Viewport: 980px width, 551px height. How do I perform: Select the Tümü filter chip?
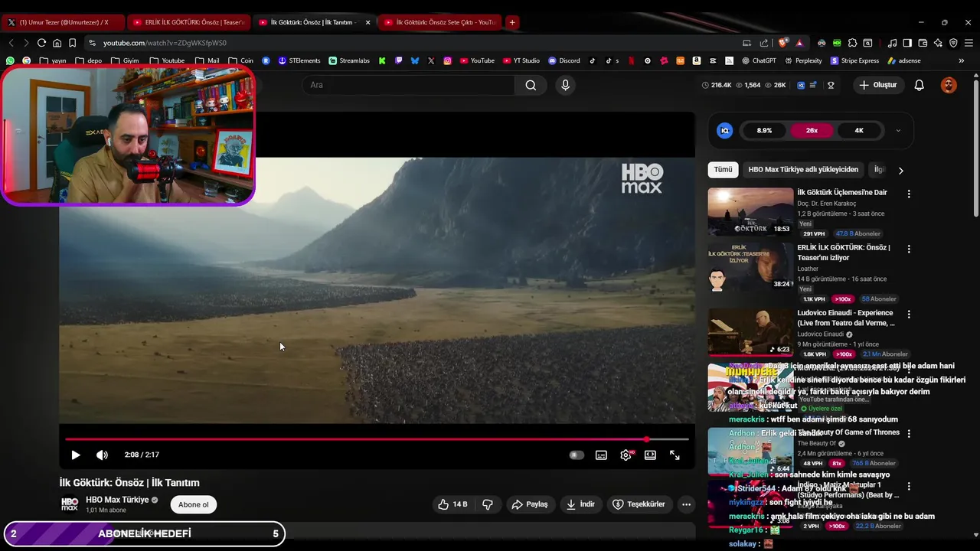coord(723,170)
